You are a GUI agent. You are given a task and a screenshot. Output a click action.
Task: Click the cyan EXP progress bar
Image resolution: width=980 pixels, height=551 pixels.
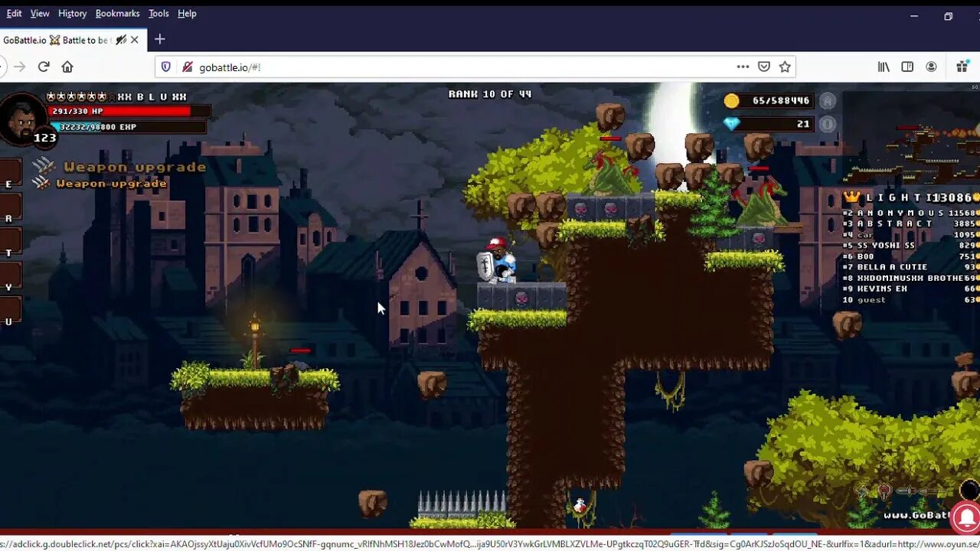[x=127, y=127]
